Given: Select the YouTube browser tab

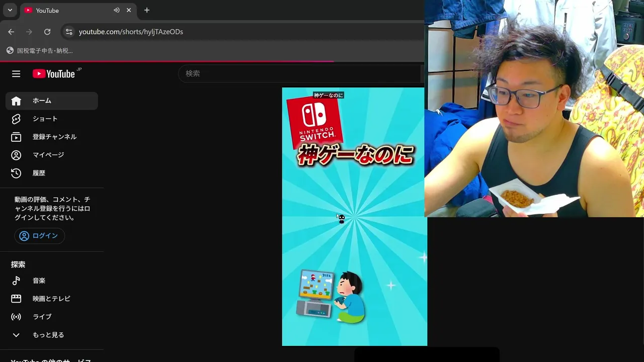Looking at the screenshot, I should (x=78, y=10).
